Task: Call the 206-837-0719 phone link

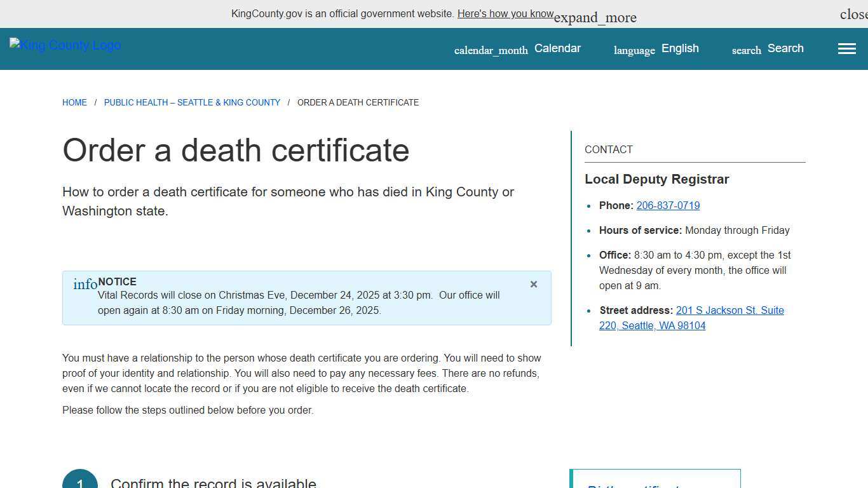Action: pyautogui.click(x=668, y=205)
